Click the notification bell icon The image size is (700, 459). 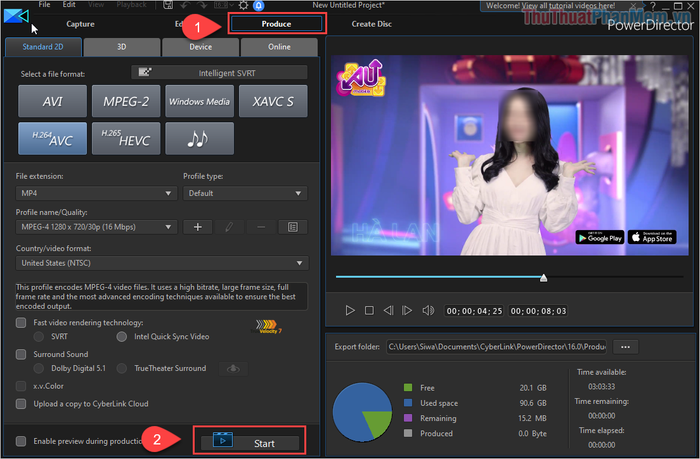pyautogui.click(x=258, y=5)
